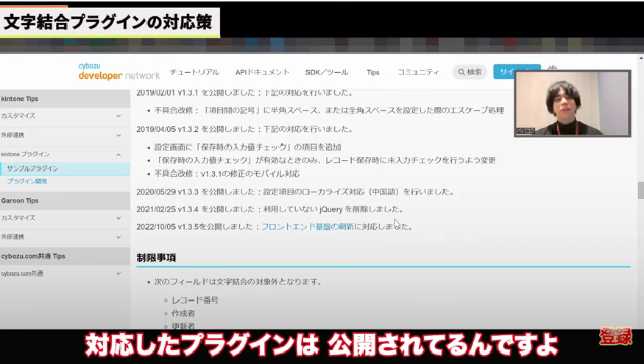Select サンプルプラグイン in sidebar

(x=65, y=169)
